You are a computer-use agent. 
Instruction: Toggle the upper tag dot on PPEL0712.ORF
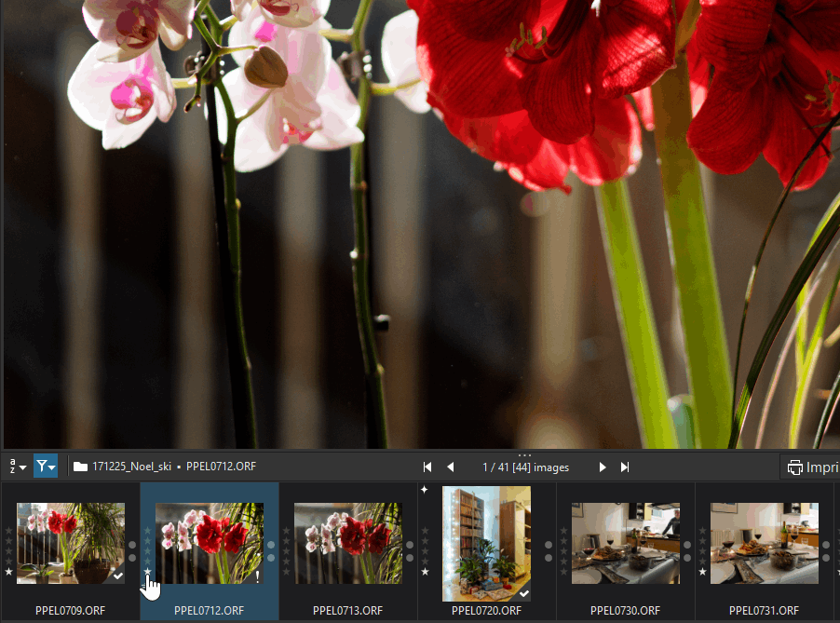click(x=271, y=545)
